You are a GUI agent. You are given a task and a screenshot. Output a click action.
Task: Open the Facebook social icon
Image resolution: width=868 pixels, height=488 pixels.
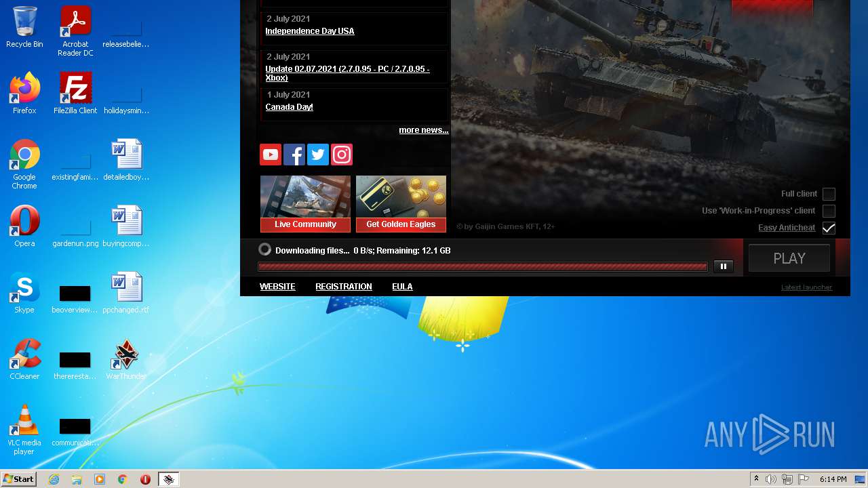point(294,155)
